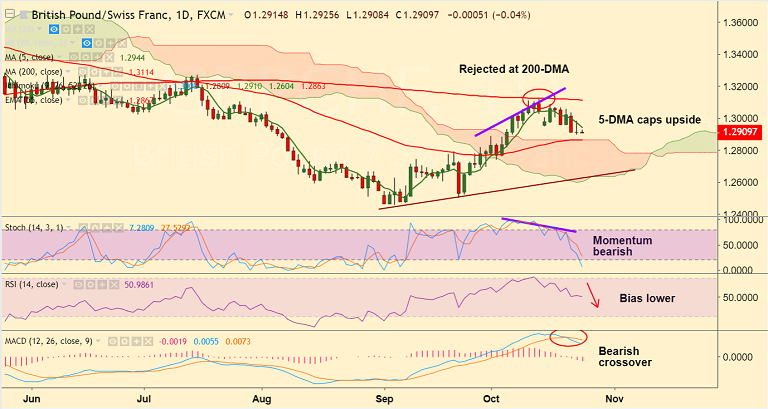
Task: Click the close value C1.29097
Action: point(418,15)
